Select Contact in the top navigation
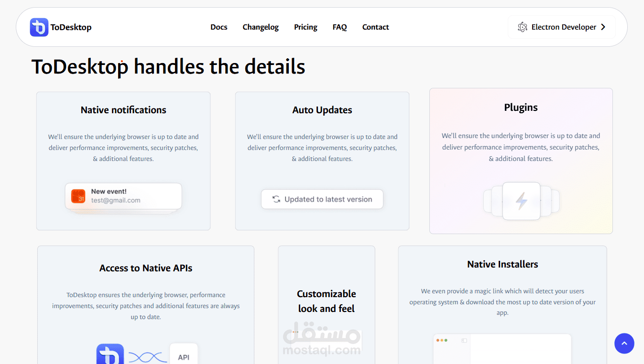The height and width of the screenshot is (364, 644). click(376, 27)
